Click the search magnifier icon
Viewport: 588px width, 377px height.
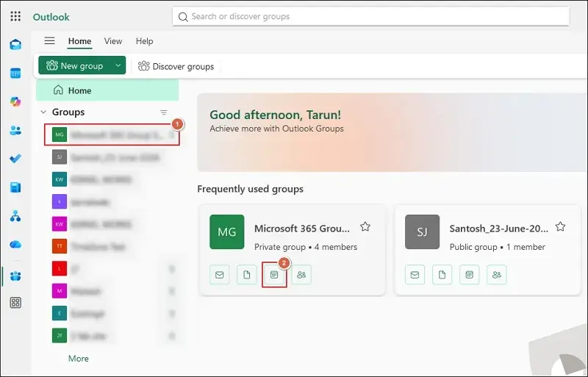(x=183, y=17)
